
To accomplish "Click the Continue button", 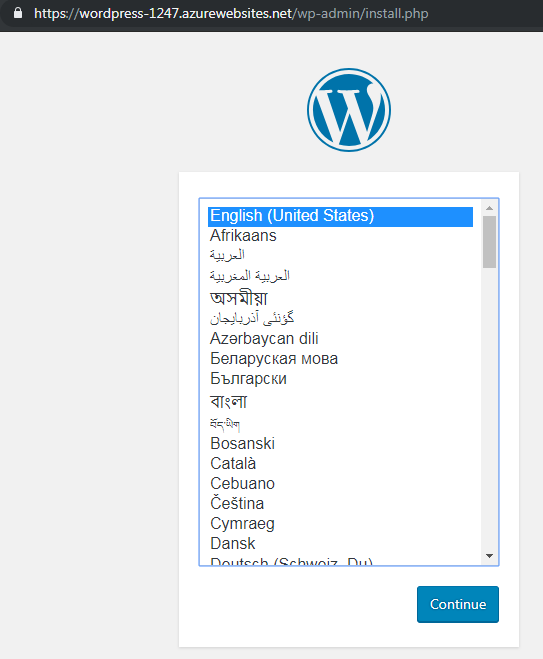I will [x=458, y=604].
